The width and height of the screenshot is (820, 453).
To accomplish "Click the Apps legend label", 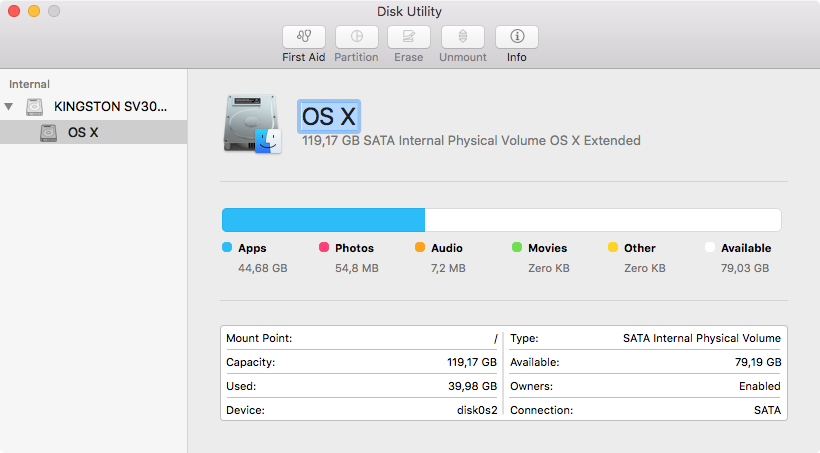I will click(252, 248).
